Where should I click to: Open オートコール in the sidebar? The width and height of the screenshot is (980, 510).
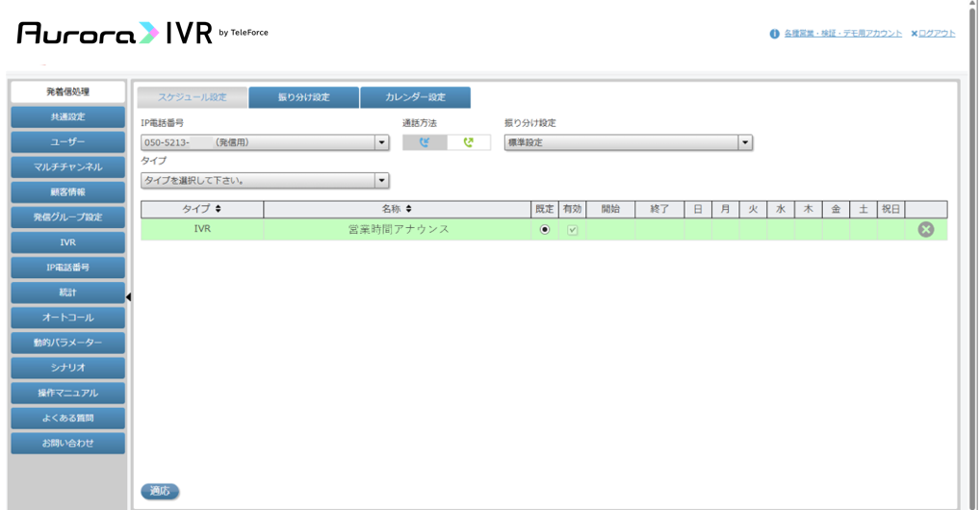(67, 318)
